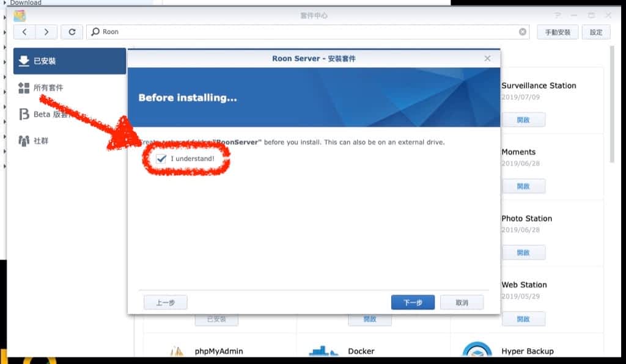Click the Hyper Backup package icon
This screenshot has width=626, height=364.
coord(477,351)
